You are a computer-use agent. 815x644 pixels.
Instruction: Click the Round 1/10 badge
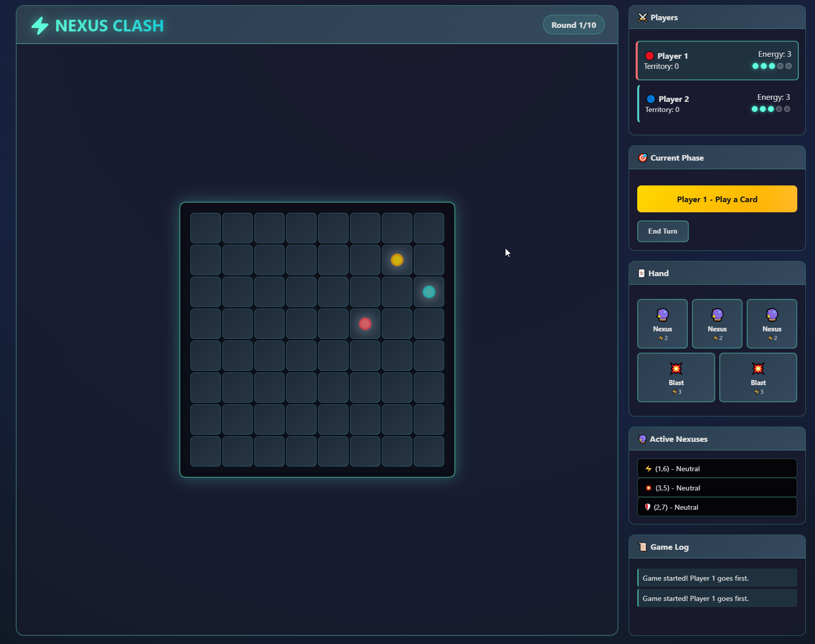click(574, 25)
